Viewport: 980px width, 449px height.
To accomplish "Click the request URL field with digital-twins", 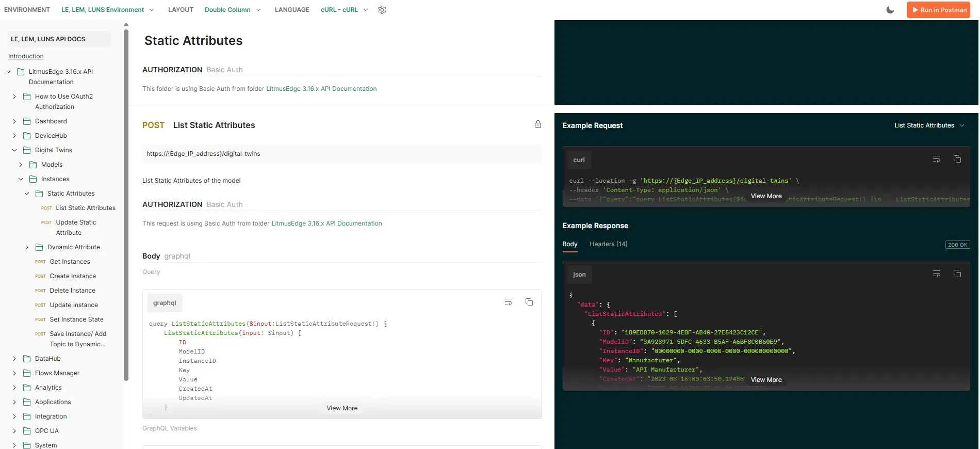I will pos(342,154).
